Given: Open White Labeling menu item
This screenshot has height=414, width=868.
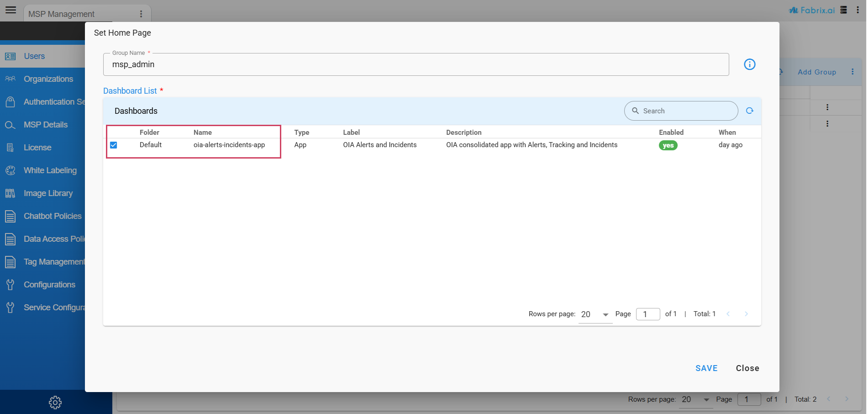Looking at the screenshot, I should tap(50, 170).
